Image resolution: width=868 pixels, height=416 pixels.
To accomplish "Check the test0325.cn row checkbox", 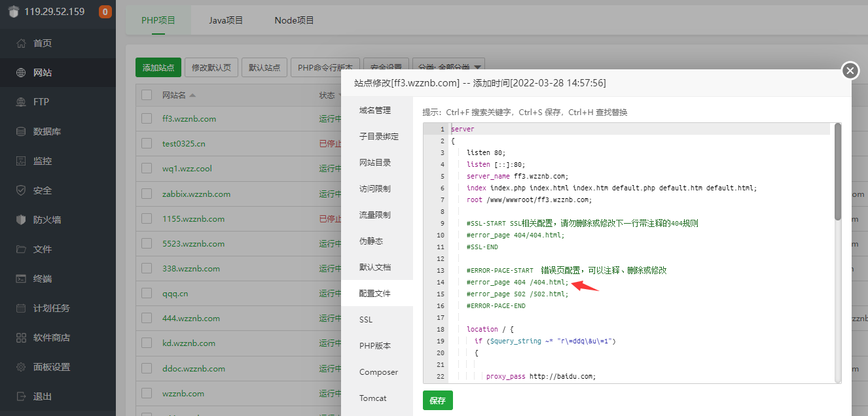I will point(147,143).
